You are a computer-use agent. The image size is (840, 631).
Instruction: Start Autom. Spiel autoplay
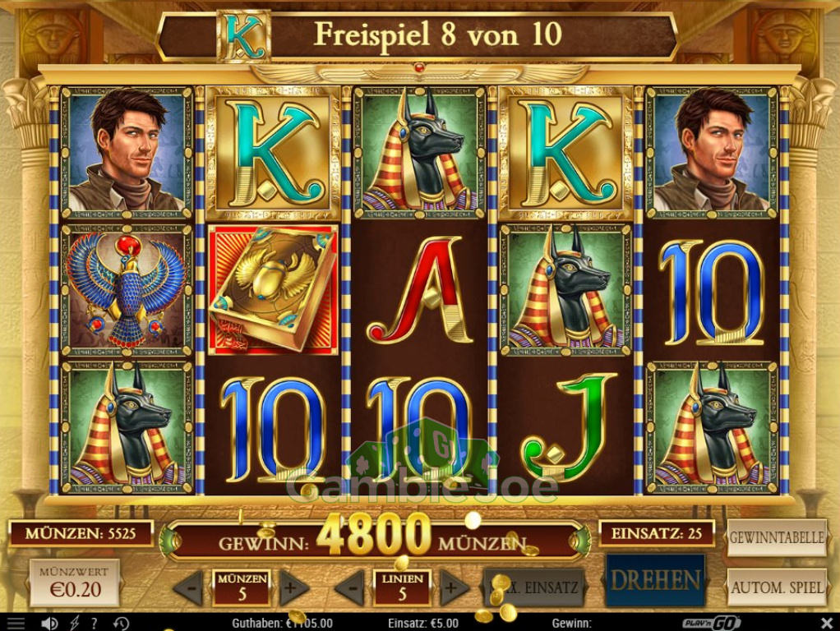point(776,587)
